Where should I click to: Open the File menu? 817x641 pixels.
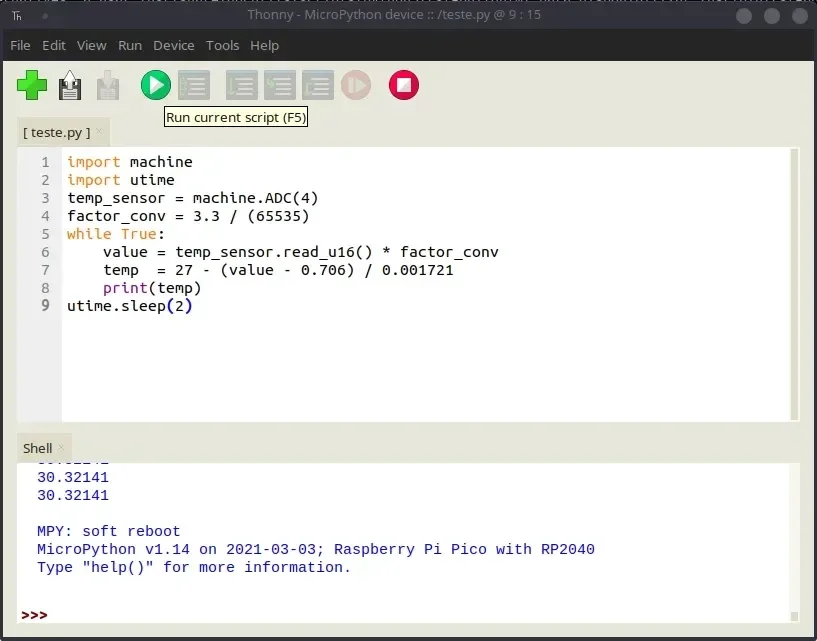click(20, 46)
